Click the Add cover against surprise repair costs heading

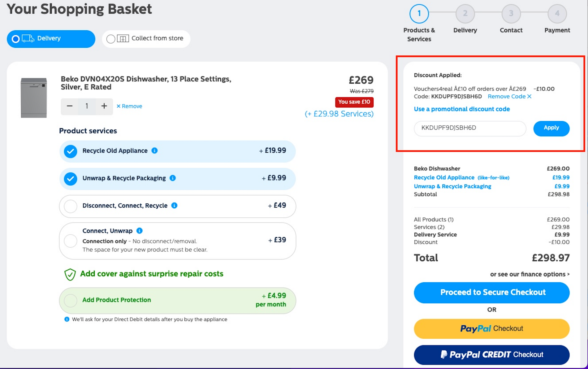(152, 274)
